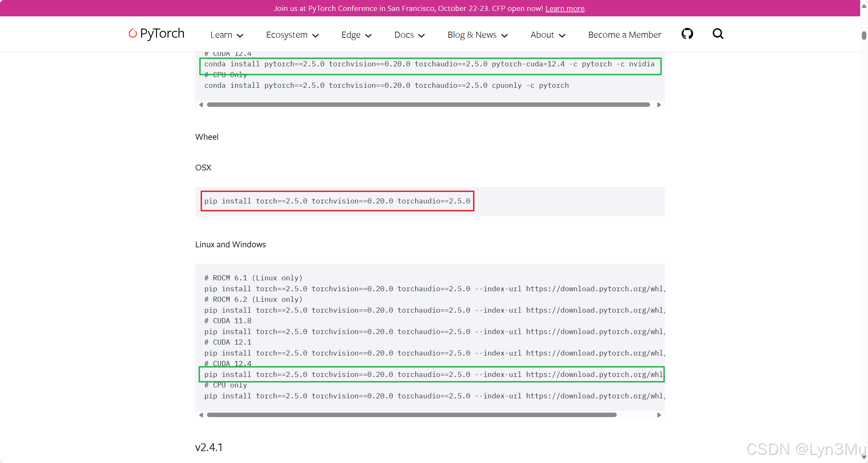Click page scrollbar up arrow
Viewport: 868px width, 463px height.
point(864,6)
